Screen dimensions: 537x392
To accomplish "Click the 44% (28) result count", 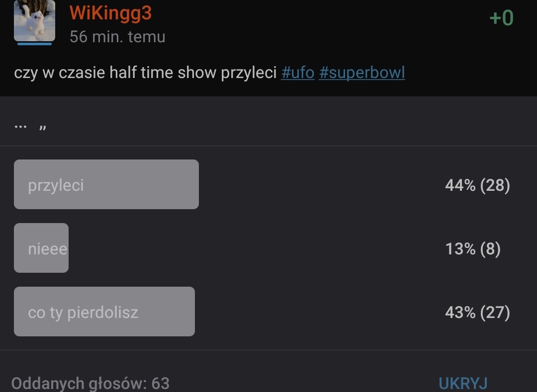I will point(477,185).
